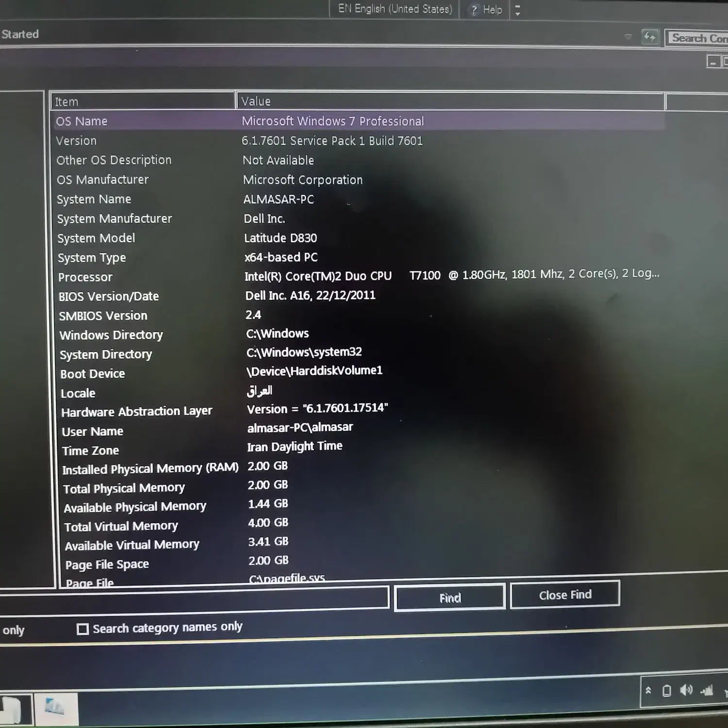
Task: Click the Help question mark icon
Action: 474,10
